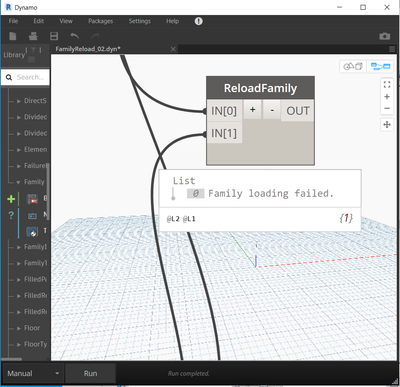Click the greyed Redo arrow
Image resolution: width=400 pixels, height=387 pixels.
95,36
